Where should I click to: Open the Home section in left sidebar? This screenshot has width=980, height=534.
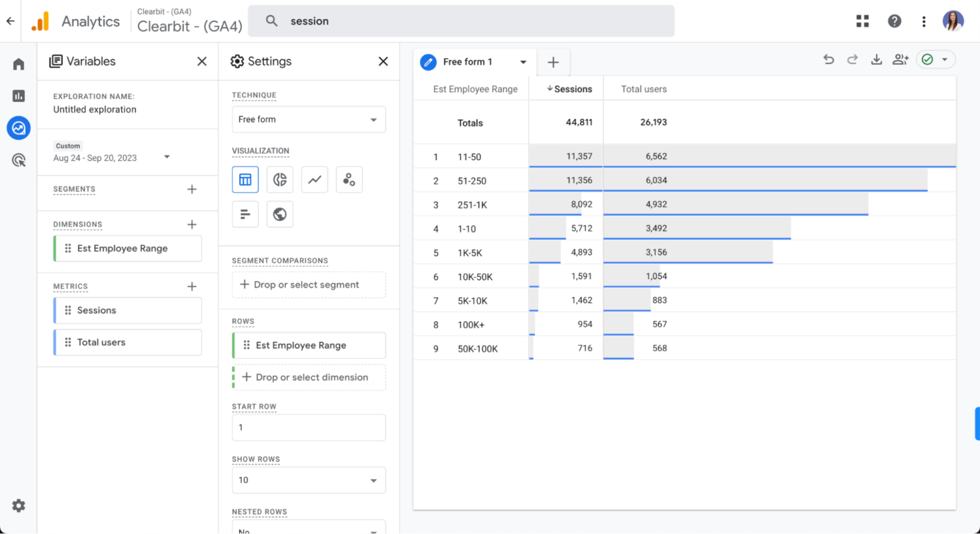tap(19, 64)
